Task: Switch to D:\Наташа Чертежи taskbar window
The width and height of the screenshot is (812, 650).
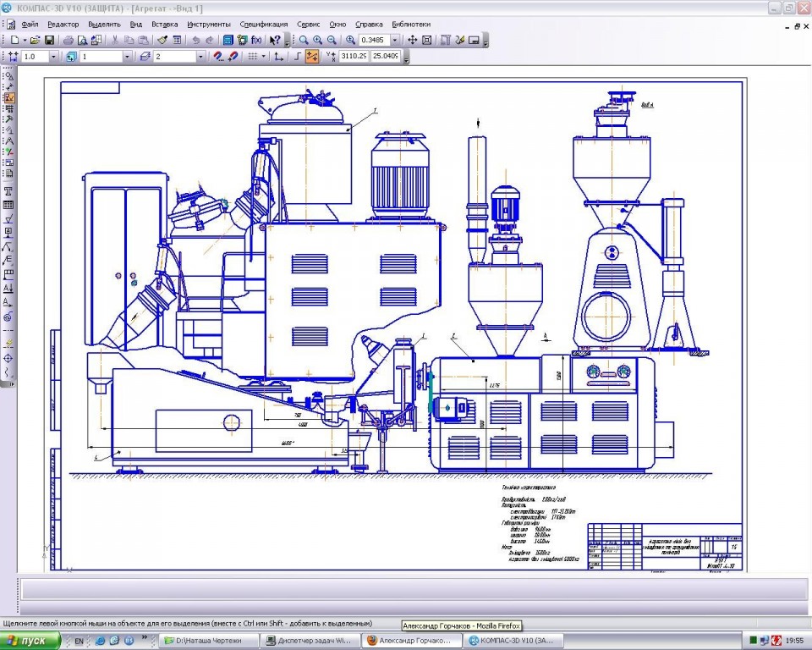Action: pos(209,641)
